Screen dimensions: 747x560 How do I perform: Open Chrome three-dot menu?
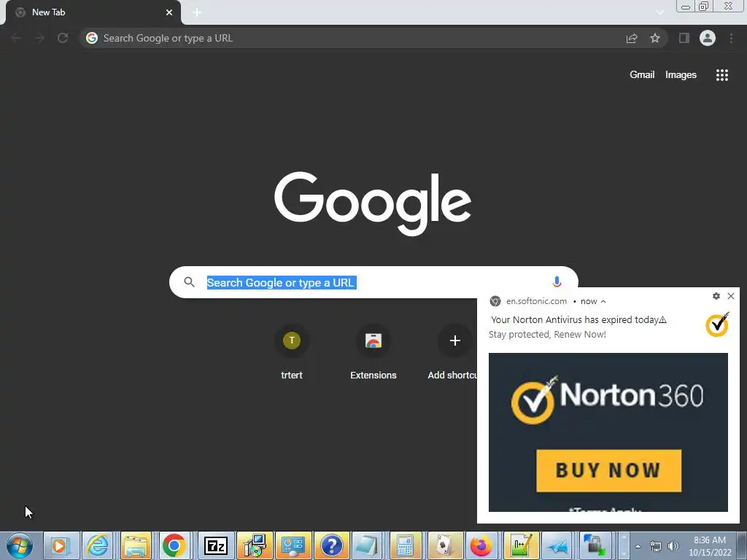(731, 38)
